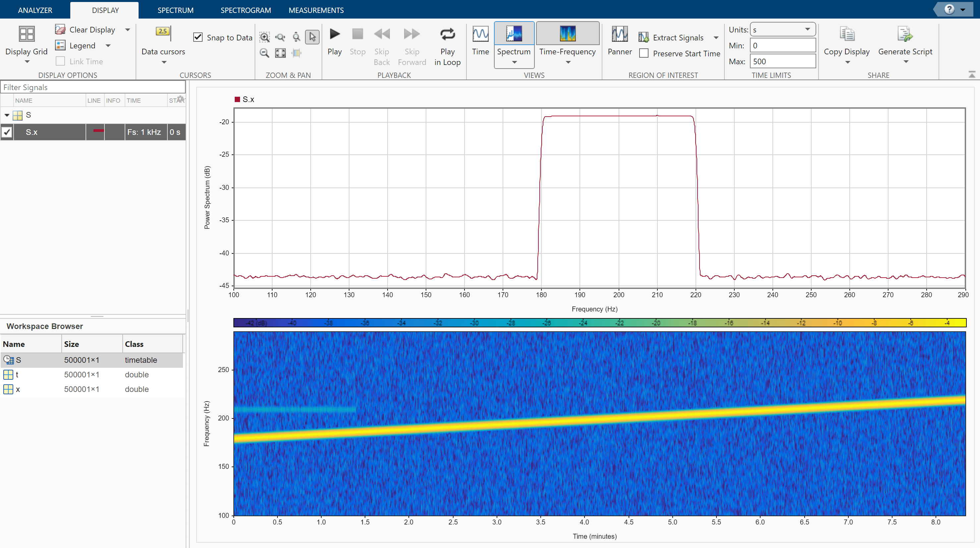Edit the Max time limit input field
This screenshot has height=548, width=980.
point(782,61)
